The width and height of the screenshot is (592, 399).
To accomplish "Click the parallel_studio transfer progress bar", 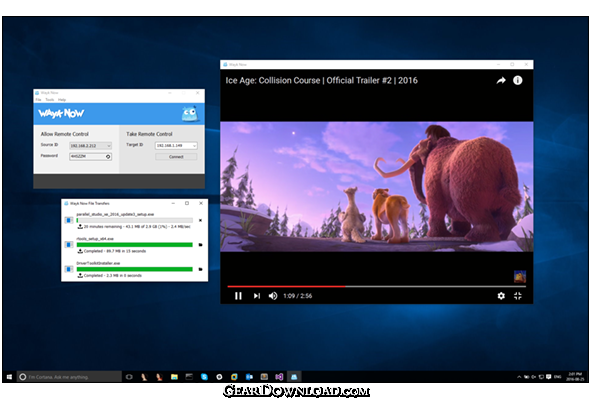I will [134, 220].
